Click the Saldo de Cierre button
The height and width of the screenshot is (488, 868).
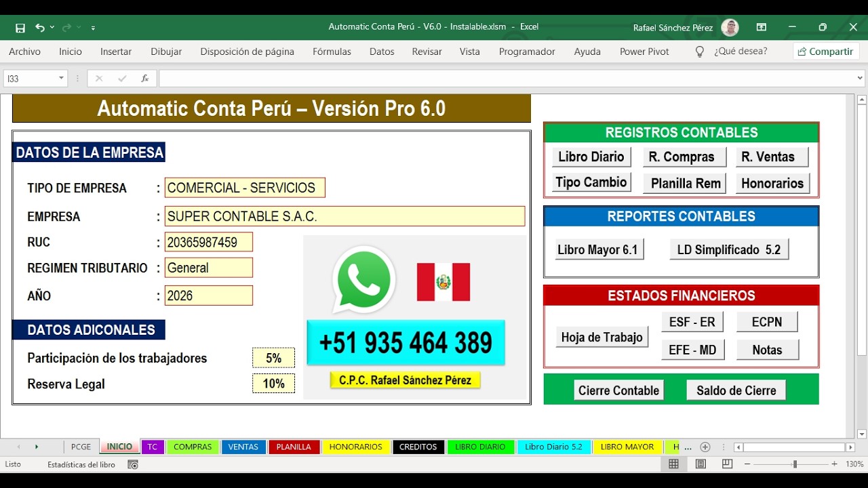click(736, 391)
